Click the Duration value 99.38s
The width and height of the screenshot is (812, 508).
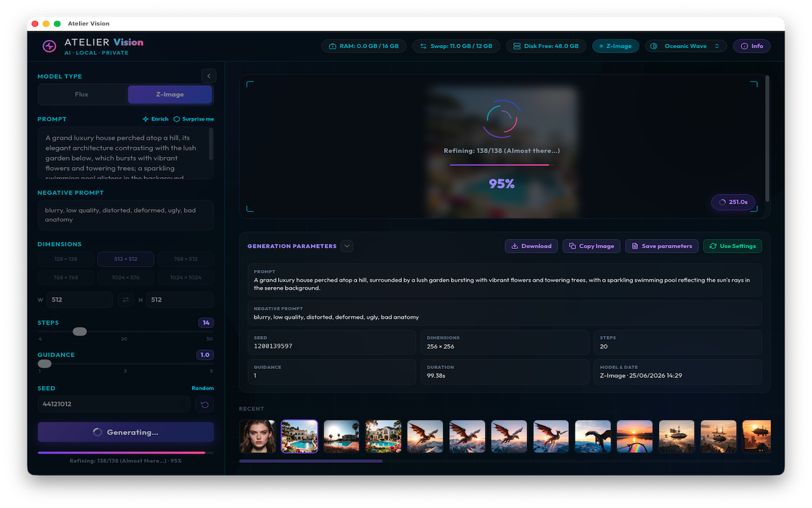coord(436,375)
